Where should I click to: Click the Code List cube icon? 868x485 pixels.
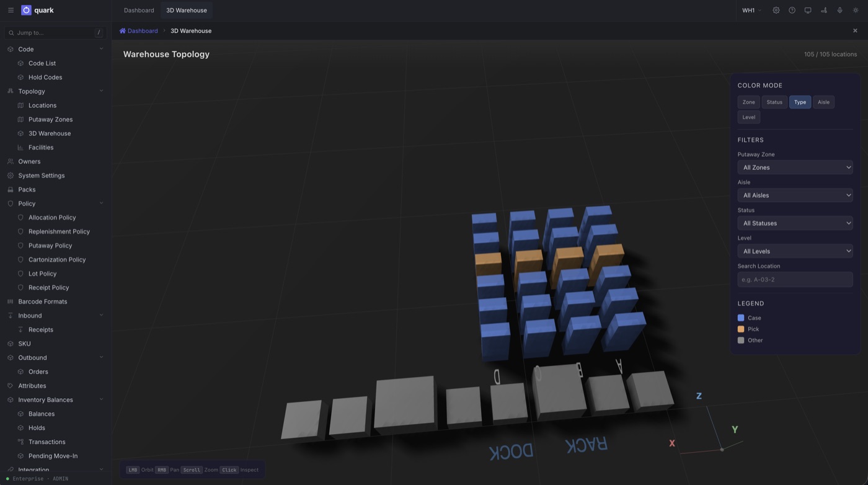tap(20, 63)
